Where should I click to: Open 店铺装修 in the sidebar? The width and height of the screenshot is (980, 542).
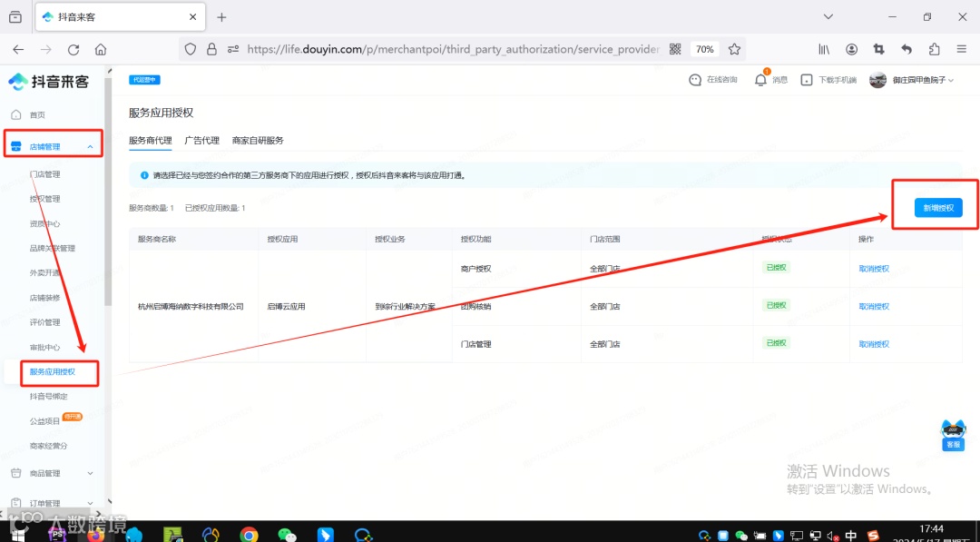tap(45, 298)
